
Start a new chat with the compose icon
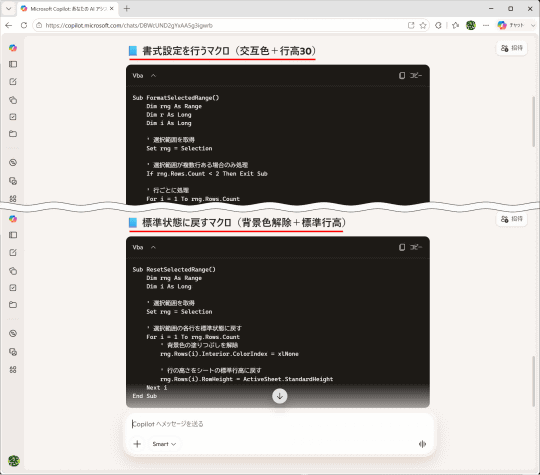pos(13,82)
